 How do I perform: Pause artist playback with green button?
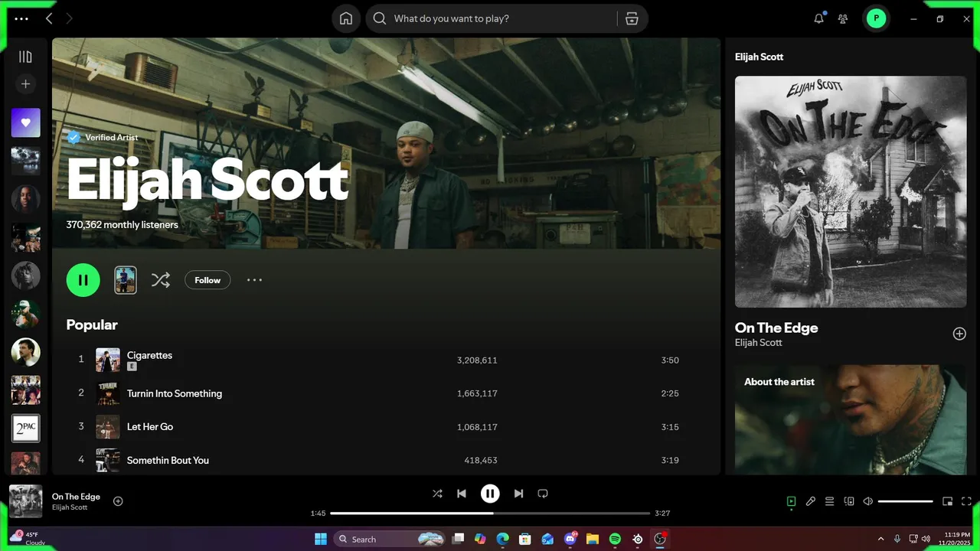point(83,280)
